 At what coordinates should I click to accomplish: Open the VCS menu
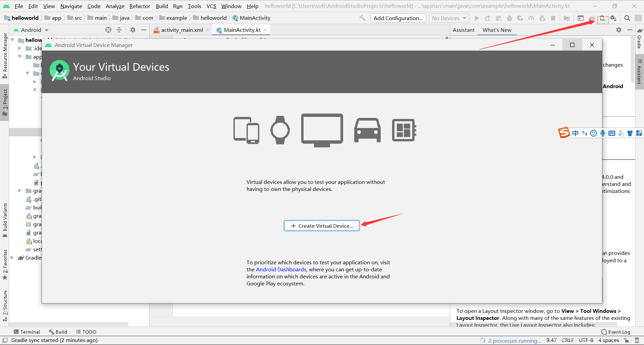[211, 6]
